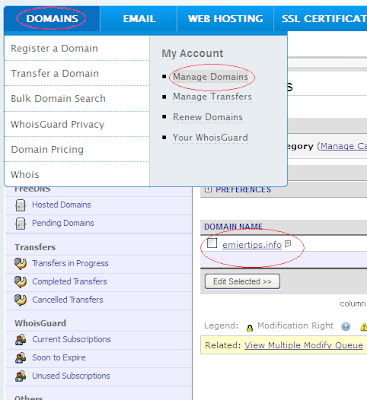Click the Unused Subscriptions icon
This screenshot has width=367, height=400.
click(21, 376)
